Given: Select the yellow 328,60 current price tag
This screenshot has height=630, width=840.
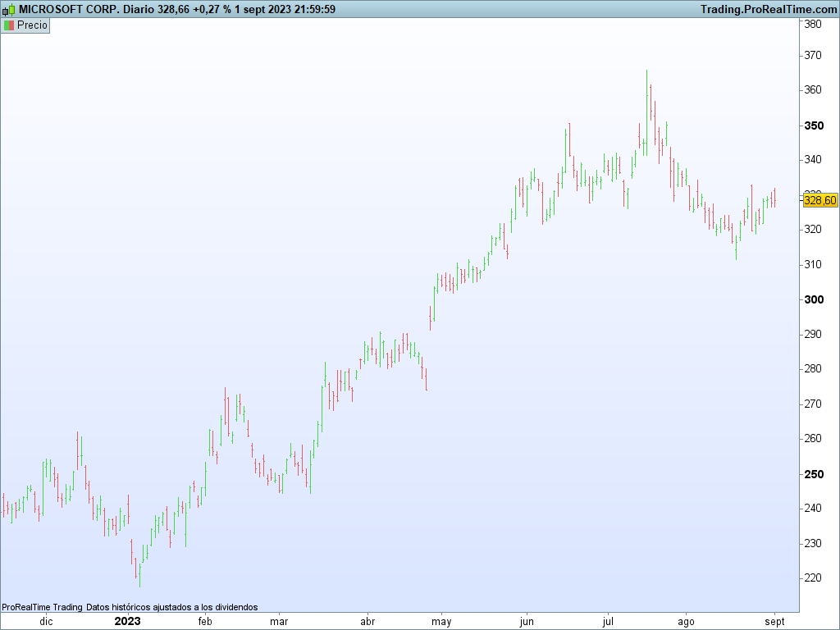Looking at the screenshot, I should (x=819, y=200).
